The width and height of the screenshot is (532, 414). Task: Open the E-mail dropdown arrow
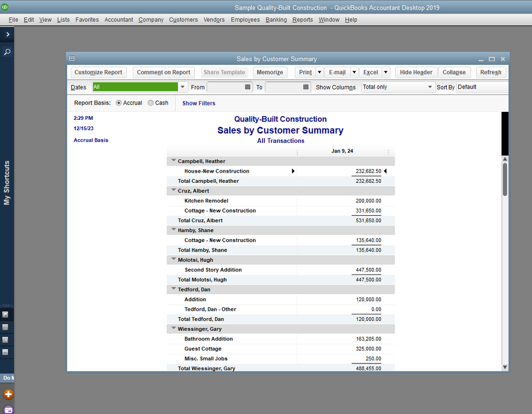click(354, 72)
